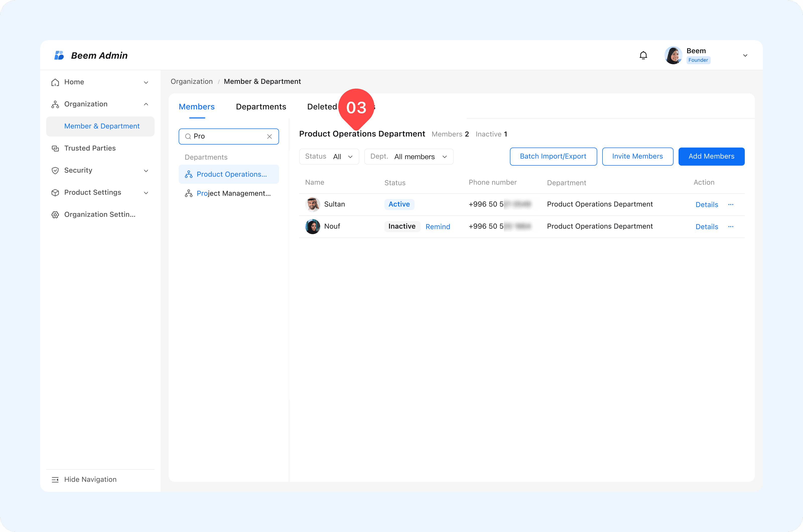
Task: Open the Dept. All members dropdown
Action: coord(409,156)
